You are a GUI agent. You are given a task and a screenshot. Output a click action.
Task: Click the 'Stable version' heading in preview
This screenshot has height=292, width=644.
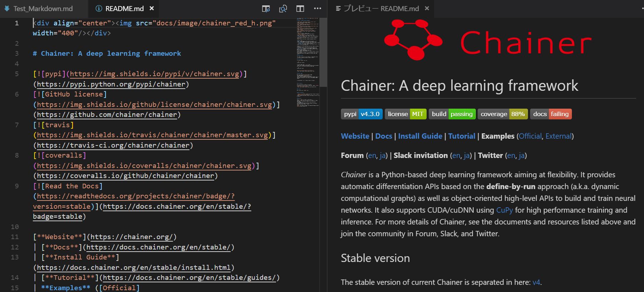click(375, 258)
